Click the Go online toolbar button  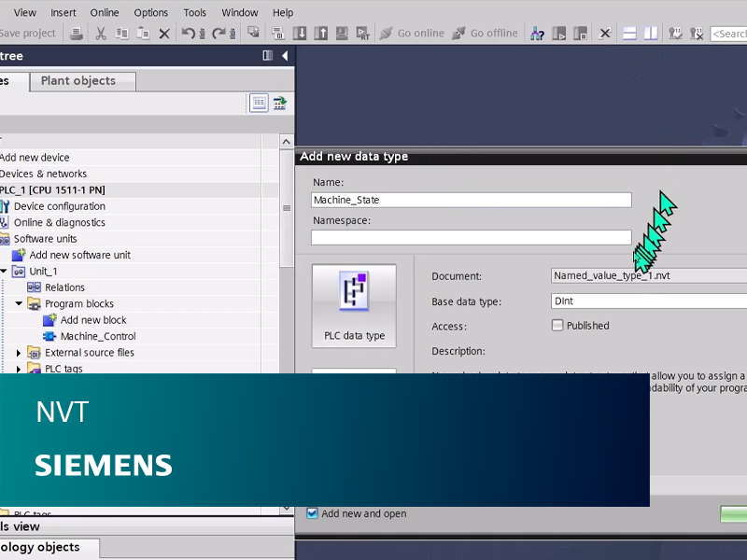pos(412,34)
